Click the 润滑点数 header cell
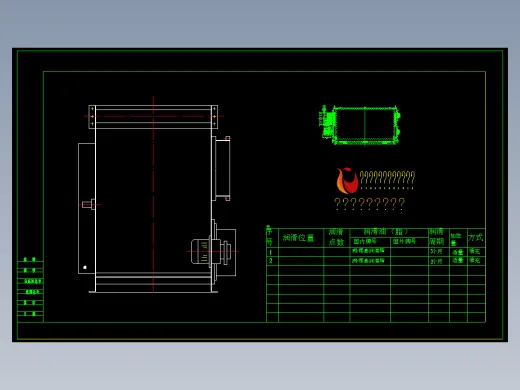 pyautogui.click(x=336, y=238)
